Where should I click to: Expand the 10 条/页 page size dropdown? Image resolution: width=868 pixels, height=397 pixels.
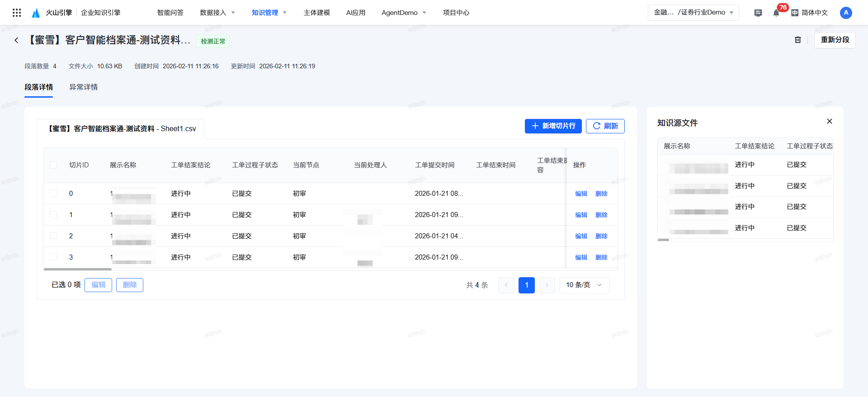click(584, 285)
